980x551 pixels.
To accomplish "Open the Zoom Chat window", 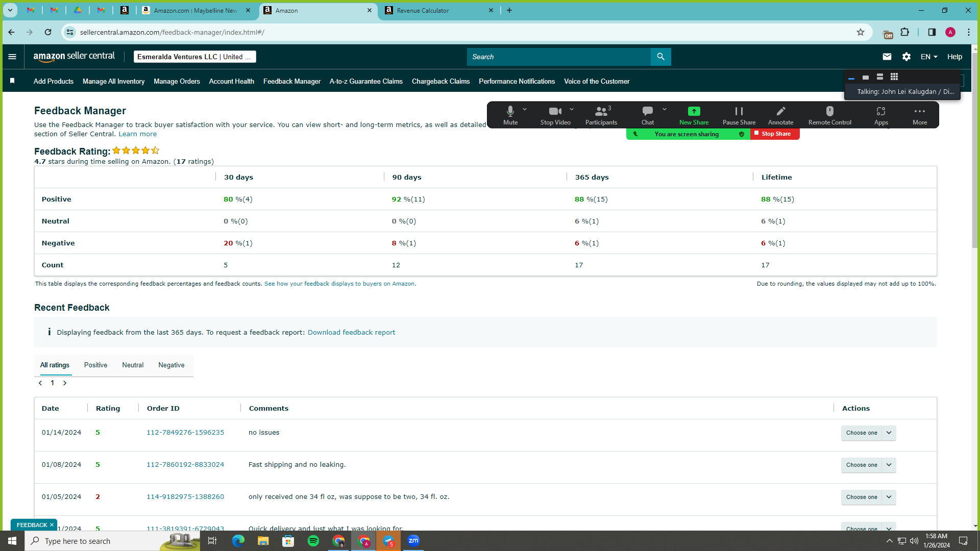I will 648,115.
